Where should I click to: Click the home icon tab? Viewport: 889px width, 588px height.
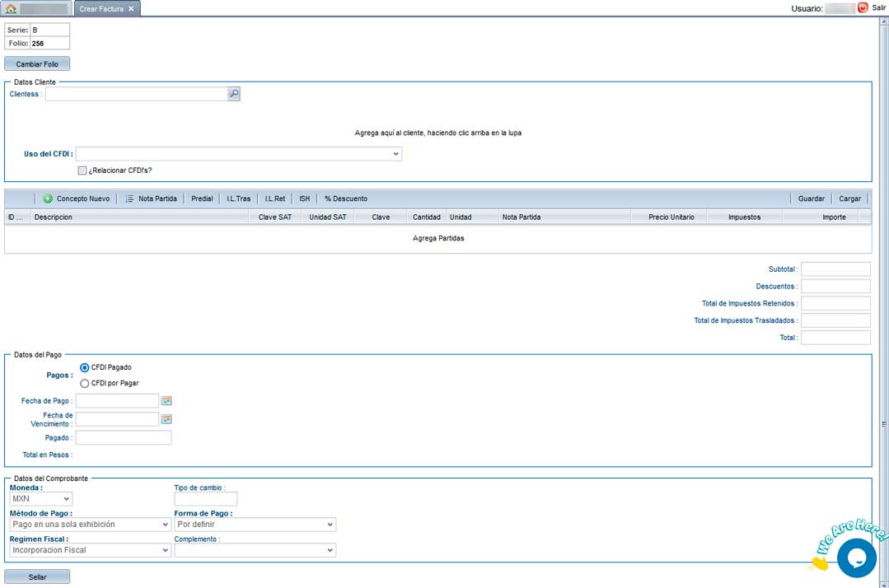coord(12,9)
